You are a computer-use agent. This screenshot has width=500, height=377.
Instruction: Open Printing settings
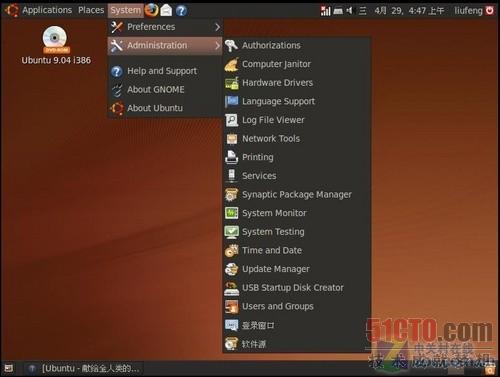pos(297,157)
